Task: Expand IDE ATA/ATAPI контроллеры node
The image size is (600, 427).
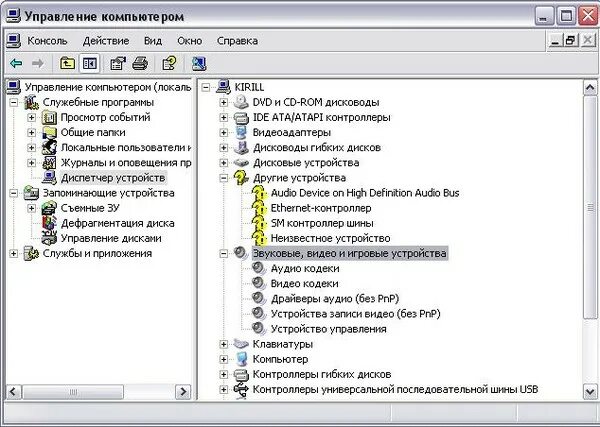Action: [x=224, y=117]
